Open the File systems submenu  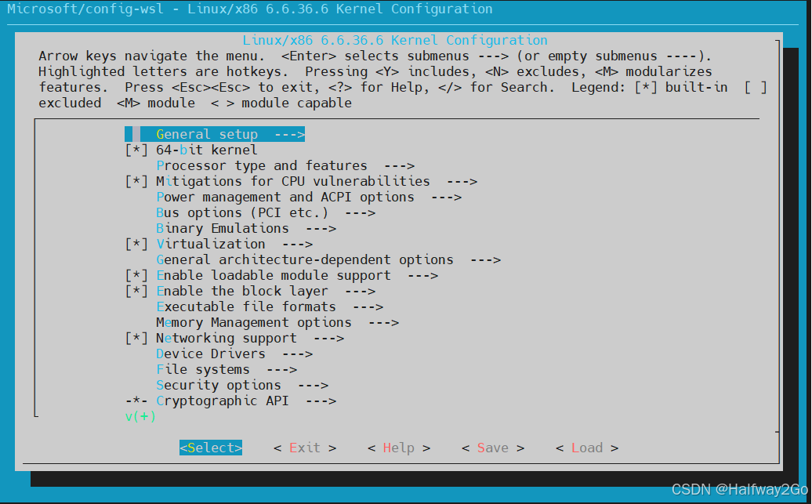[227, 370]
